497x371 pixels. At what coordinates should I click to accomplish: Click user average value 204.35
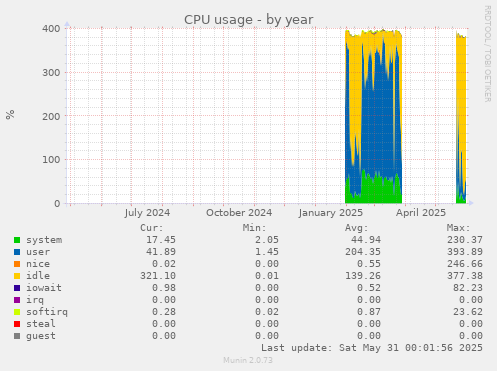[x=363, y=252]
